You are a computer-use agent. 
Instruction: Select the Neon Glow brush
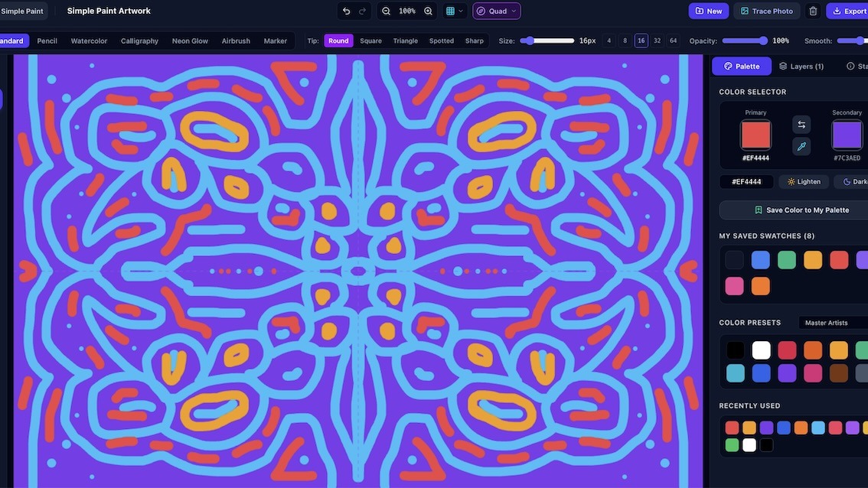click(190, 41)
